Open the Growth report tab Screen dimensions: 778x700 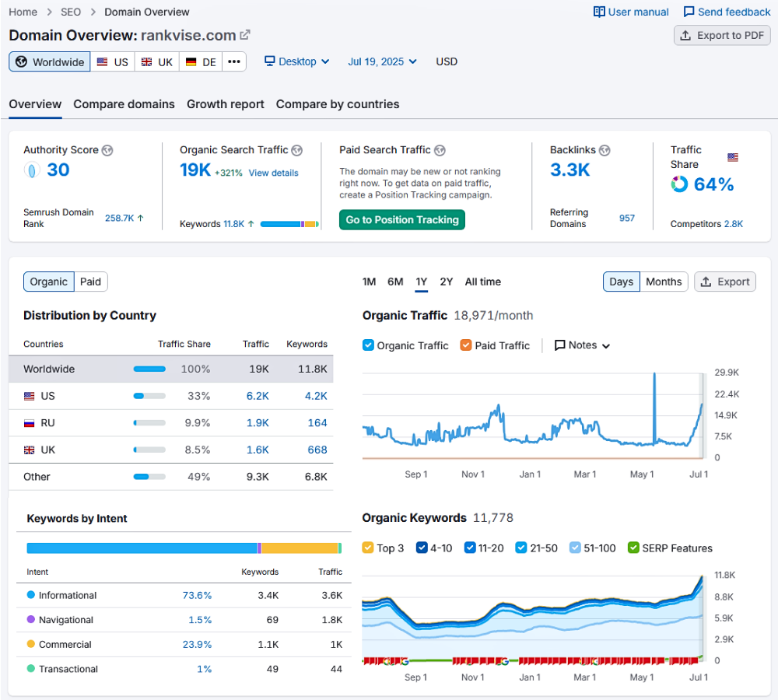point(226,104)
